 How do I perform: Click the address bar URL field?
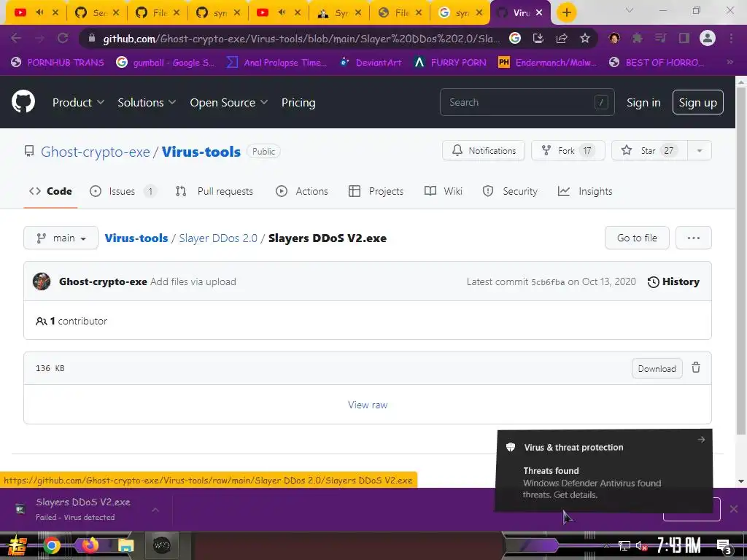(x=301, y=39)
